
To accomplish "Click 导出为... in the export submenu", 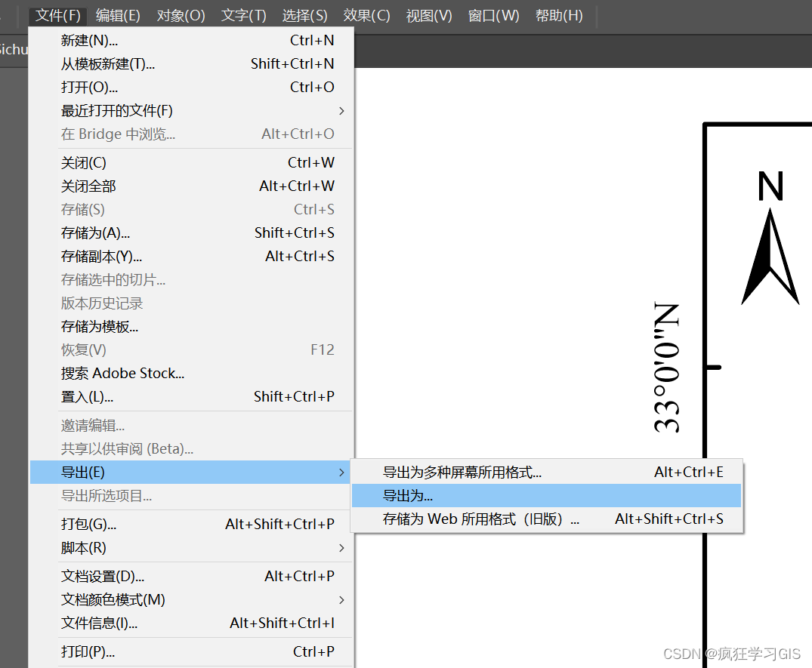I will click(408, 496).
